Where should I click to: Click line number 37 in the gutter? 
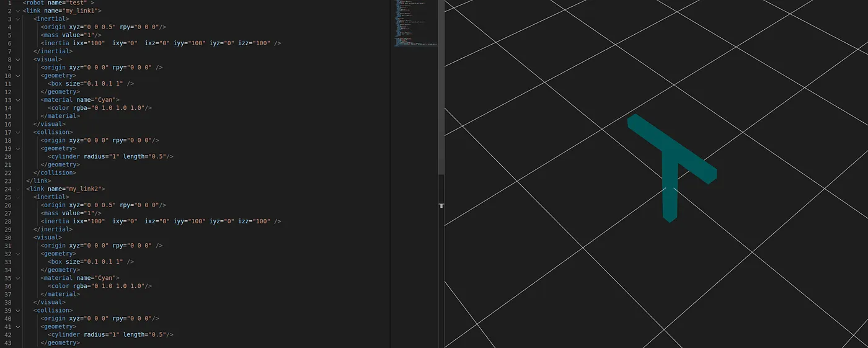pos(7,294)
